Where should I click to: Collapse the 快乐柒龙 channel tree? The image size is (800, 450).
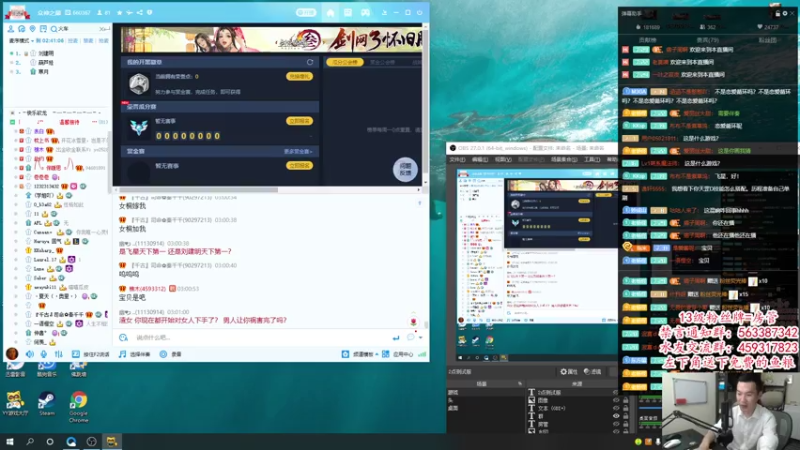click(13, 113)
